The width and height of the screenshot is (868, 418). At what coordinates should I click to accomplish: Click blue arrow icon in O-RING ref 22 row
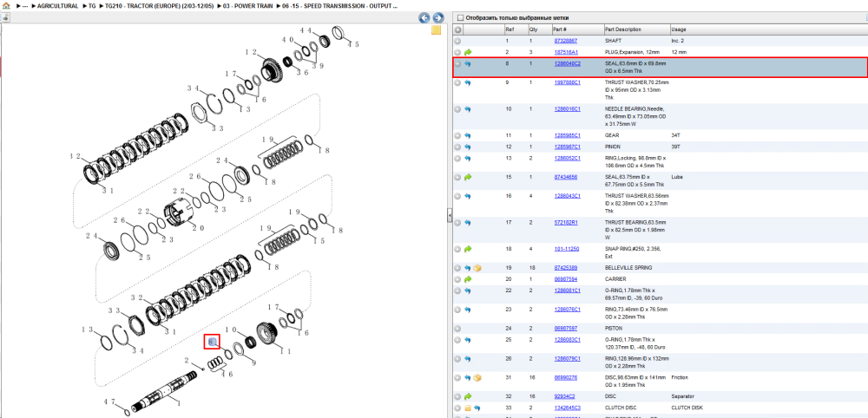pyautogui.click(x=467, y=291)
